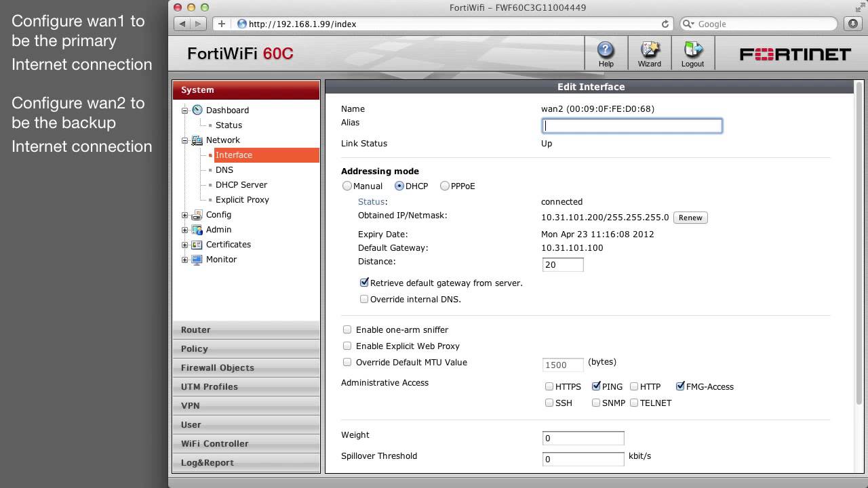This screenshot has width=868, height=488.
Task: Open the Log&Report section
Action: click(246, 462)
